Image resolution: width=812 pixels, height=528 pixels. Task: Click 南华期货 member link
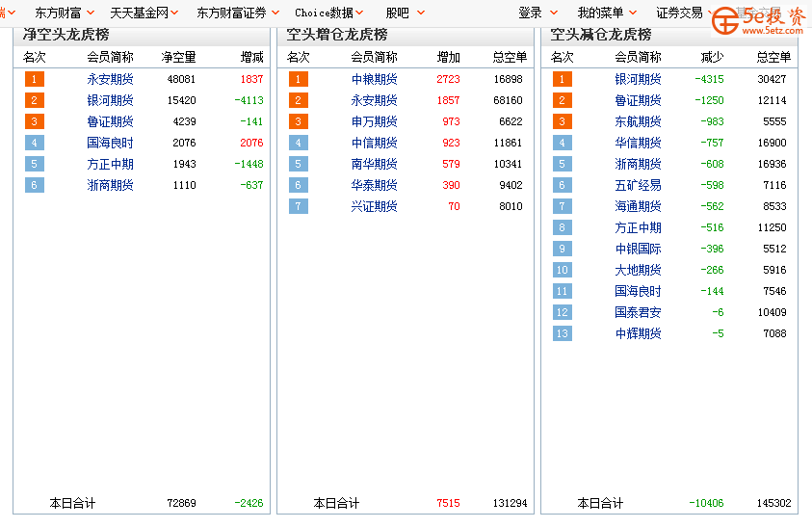[374, 164]
